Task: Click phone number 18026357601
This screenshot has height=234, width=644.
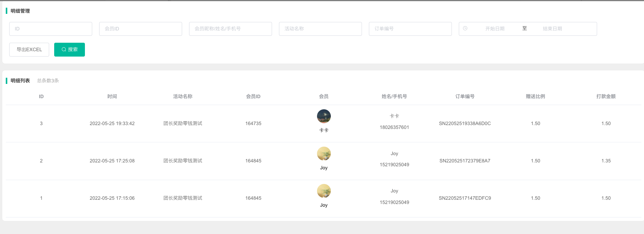Action: 394,127
